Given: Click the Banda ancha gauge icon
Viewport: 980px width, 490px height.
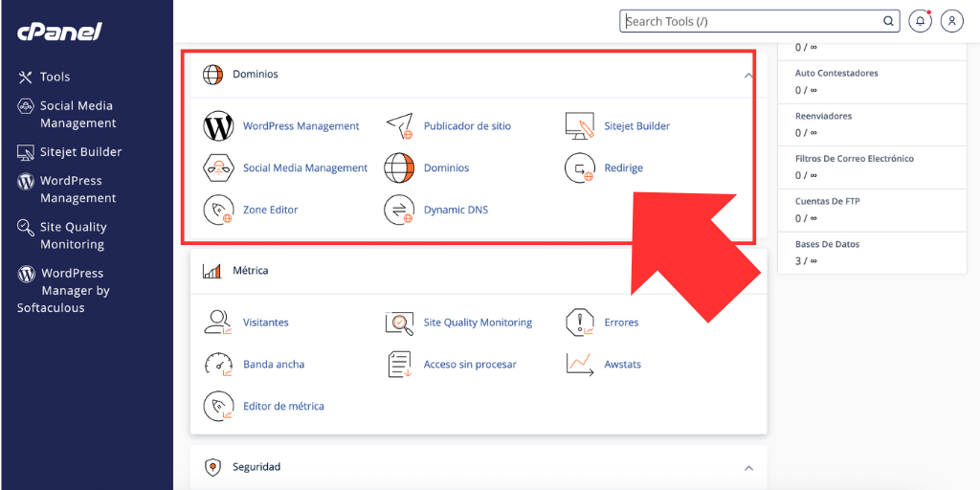Looking at the screenshot, I should click(x=219, y=365).
